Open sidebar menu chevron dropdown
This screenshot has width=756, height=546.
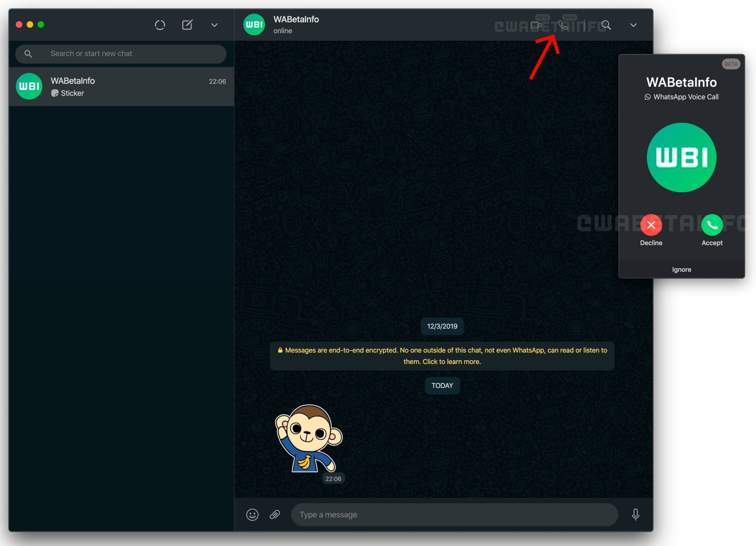pos(214,25)
